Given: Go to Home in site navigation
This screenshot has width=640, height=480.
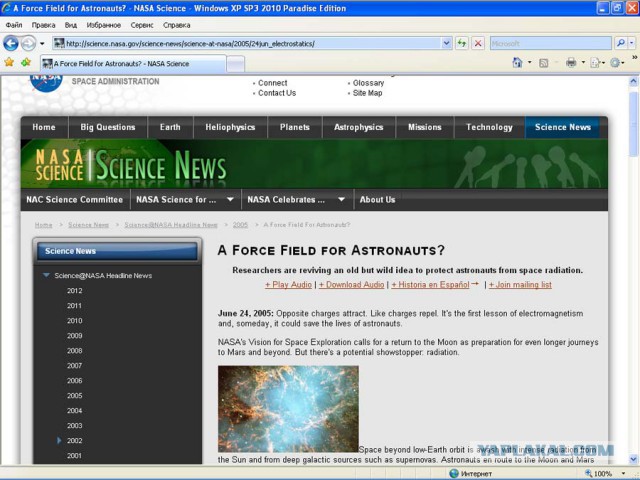Looking at the screenshot, I should pyautogui.click(x=44, y=127).
